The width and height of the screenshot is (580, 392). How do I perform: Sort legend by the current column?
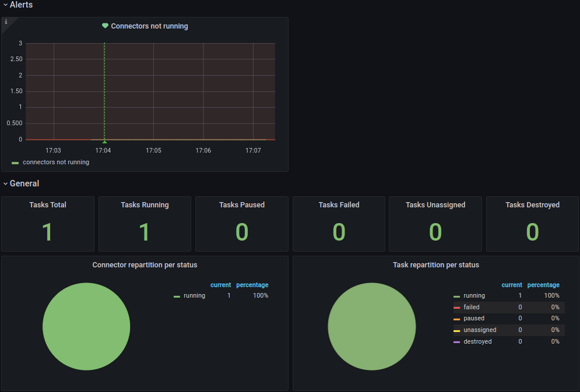coord(512,285)
